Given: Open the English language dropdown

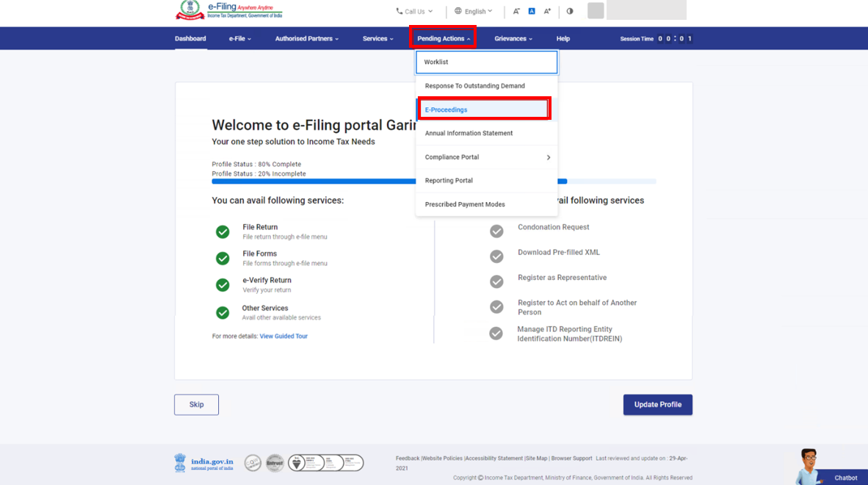Looking at the screenshot, I should pyautogui.click(x=474, y=12).
